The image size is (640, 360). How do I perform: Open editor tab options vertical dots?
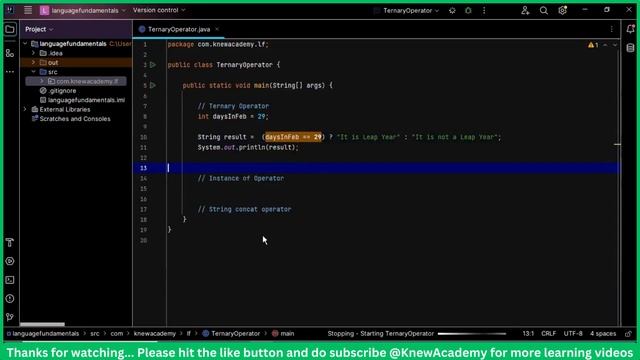tap(611, 29)
